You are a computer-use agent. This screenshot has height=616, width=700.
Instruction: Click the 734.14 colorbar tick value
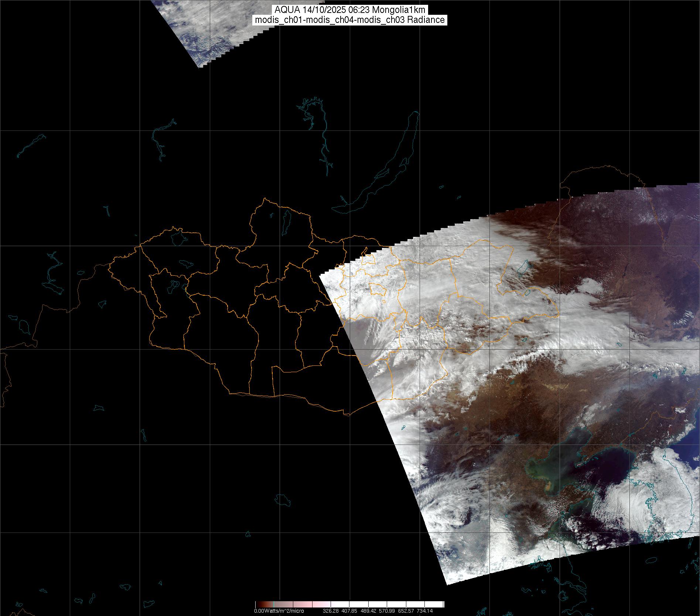(x=424, y=611)
